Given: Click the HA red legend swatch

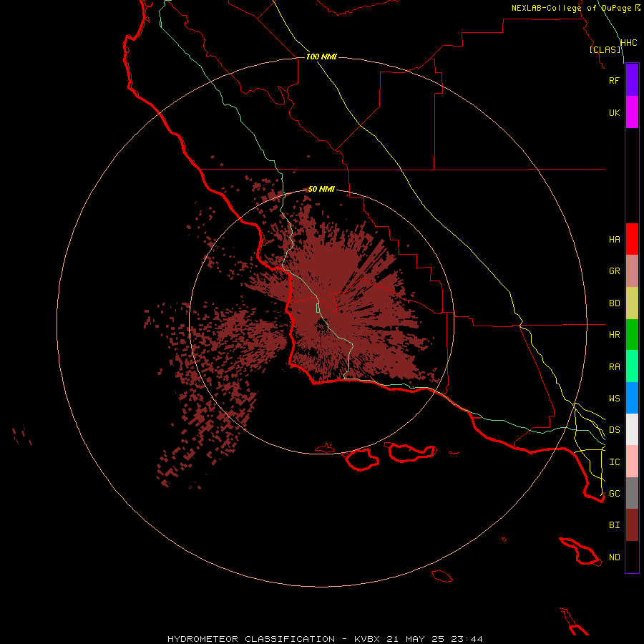Looking at the screenshot, I should (x=632, y=239).
